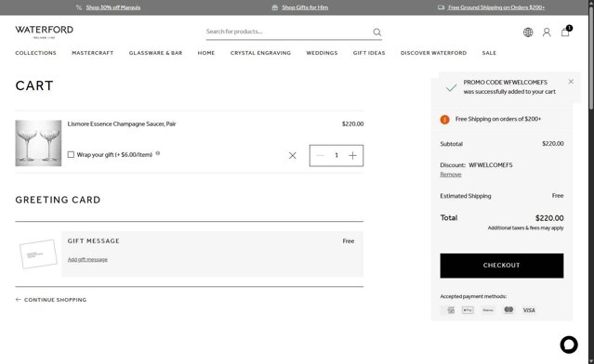
Task: Click the champagne saucer product thumbnail
Action: point(38,143)
